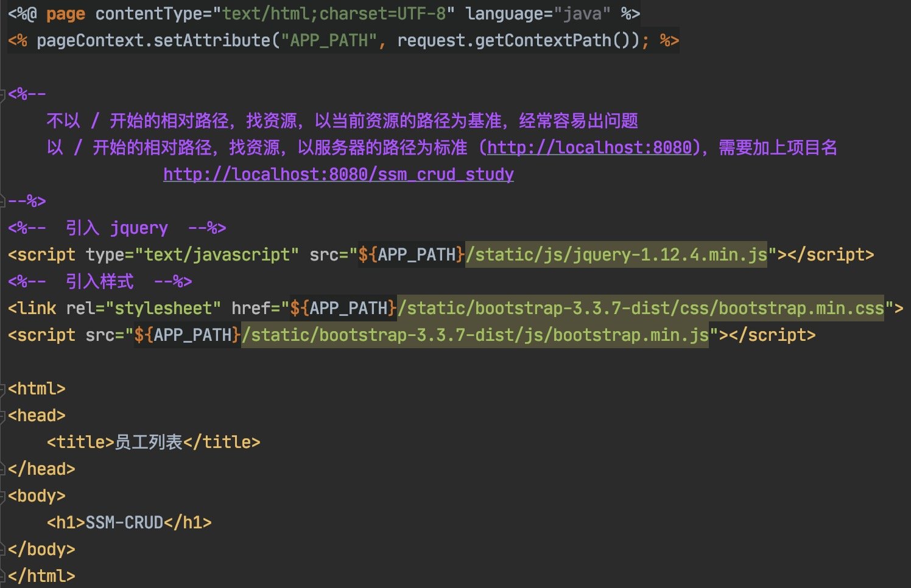
Task: Click the opening <html> tag
Action: pyautogui.click(x=37, y=389)
